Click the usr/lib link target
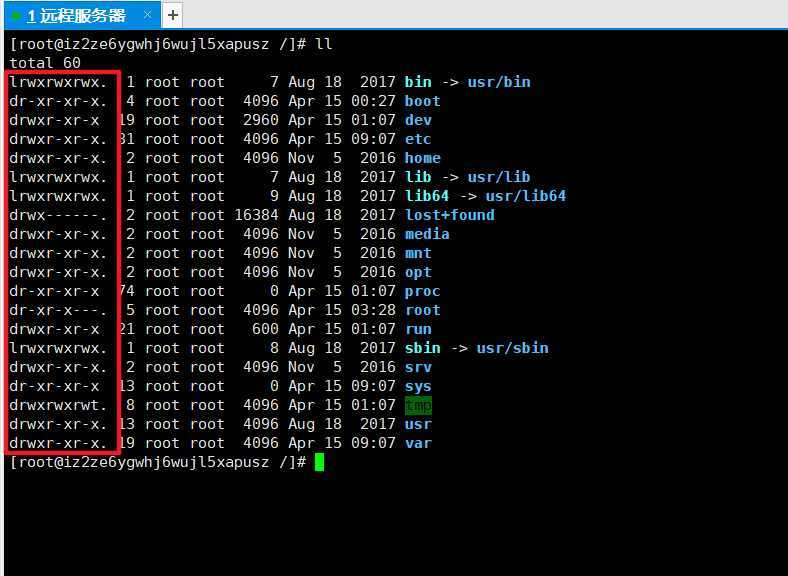Screen dimensions: 788x576 coord(499,177)
